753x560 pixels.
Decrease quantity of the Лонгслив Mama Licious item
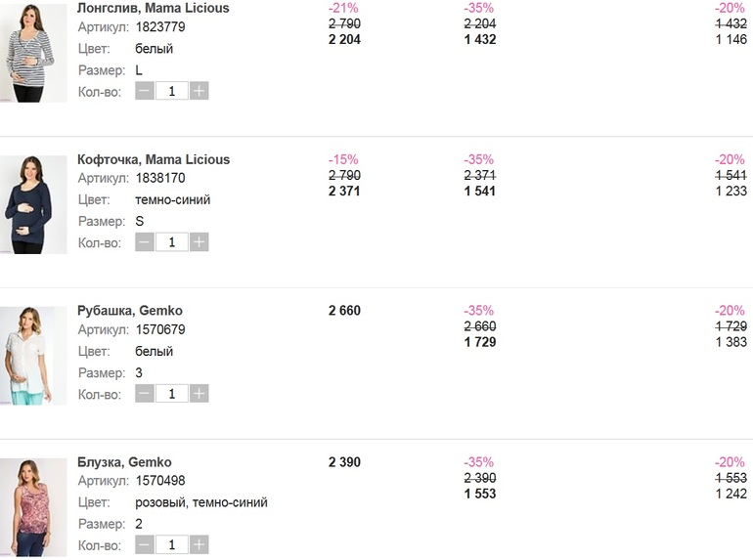(145, 91)
